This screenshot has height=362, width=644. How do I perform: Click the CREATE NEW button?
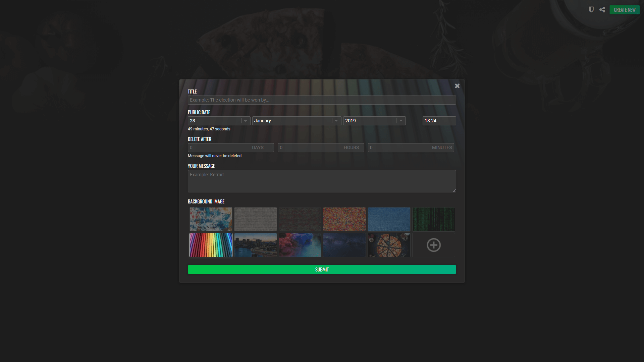click(x=624, y=10)
